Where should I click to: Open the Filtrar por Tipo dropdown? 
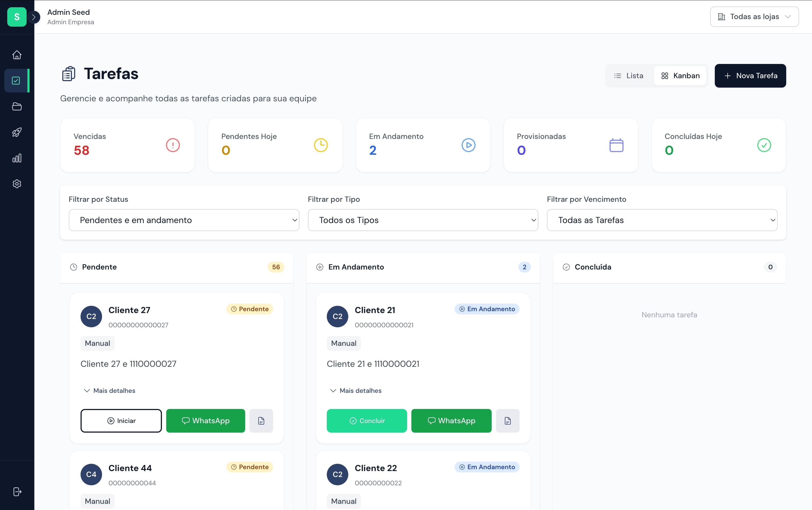pyautogui.click(x=423, y=220)
